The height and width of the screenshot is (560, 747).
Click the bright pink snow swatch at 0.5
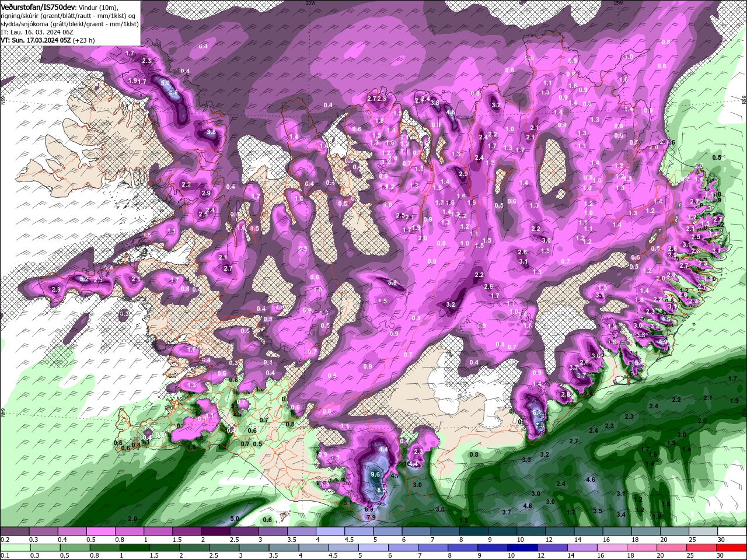100,531
